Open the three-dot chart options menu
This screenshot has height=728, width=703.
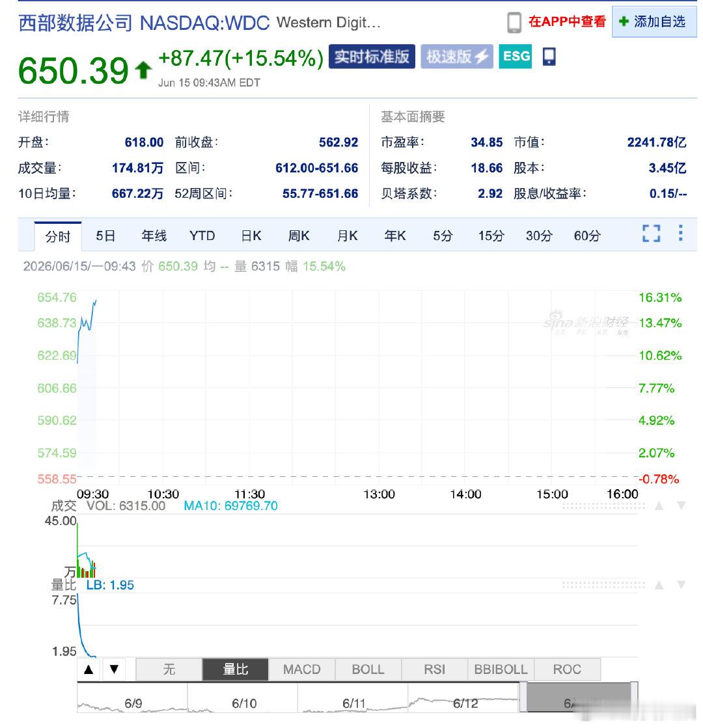pos(680,233)
